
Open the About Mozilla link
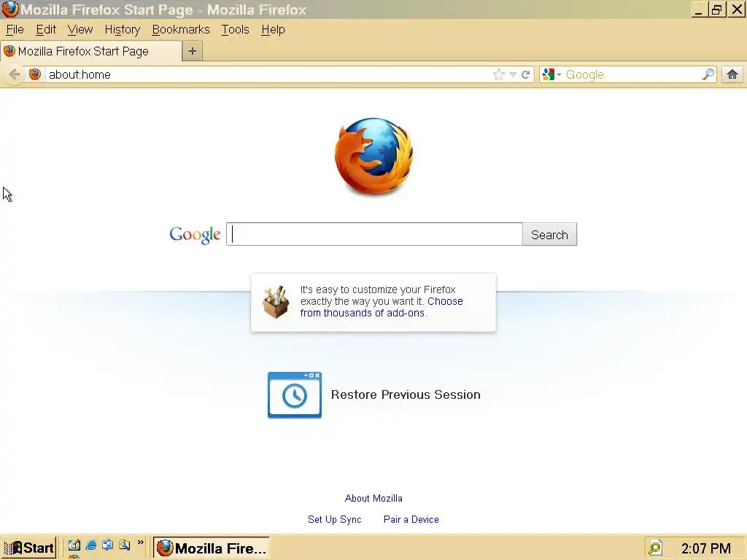coord(373,498)
